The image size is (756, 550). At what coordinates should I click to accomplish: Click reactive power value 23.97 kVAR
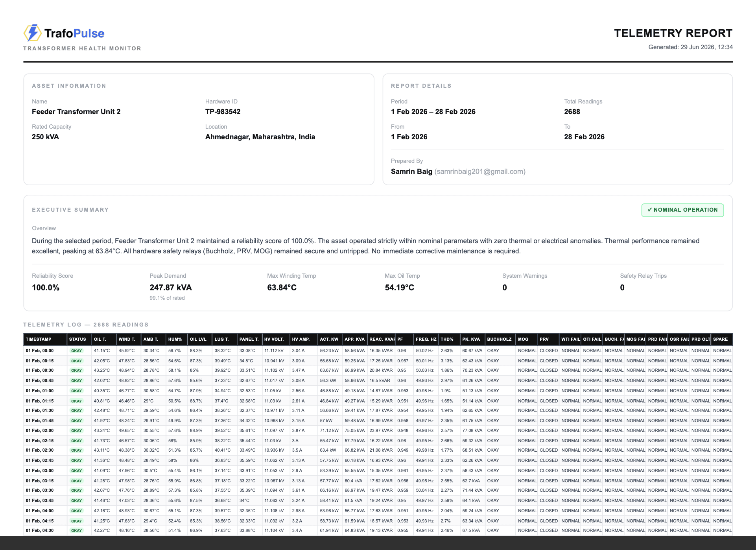[381, 430]
